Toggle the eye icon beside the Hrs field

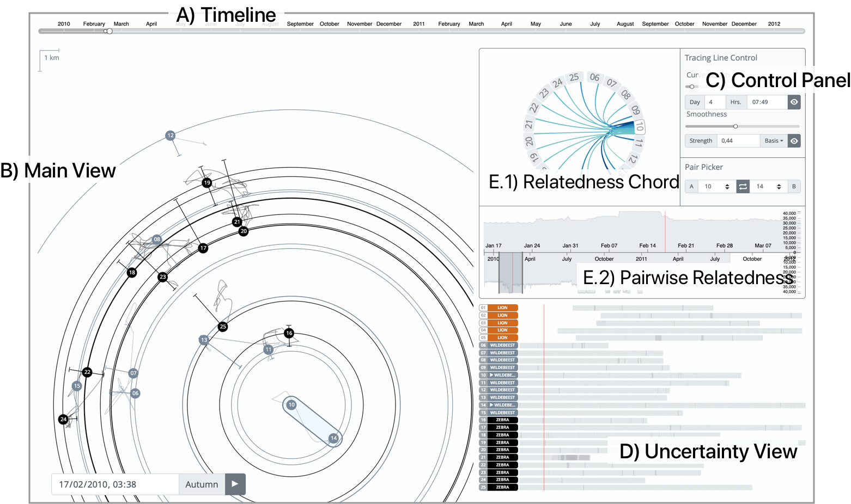(794, 102)
